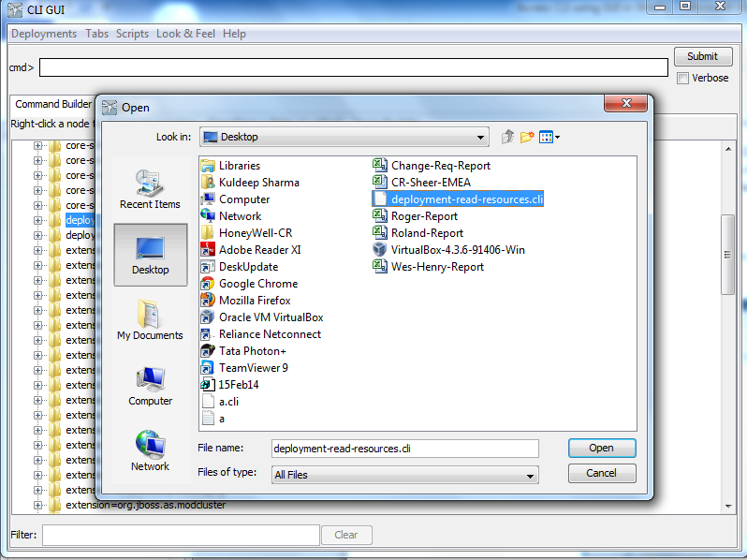Select deployment-read-resources.cli in file list
This screenshot has width=747, height=560.
pos(458,199)
